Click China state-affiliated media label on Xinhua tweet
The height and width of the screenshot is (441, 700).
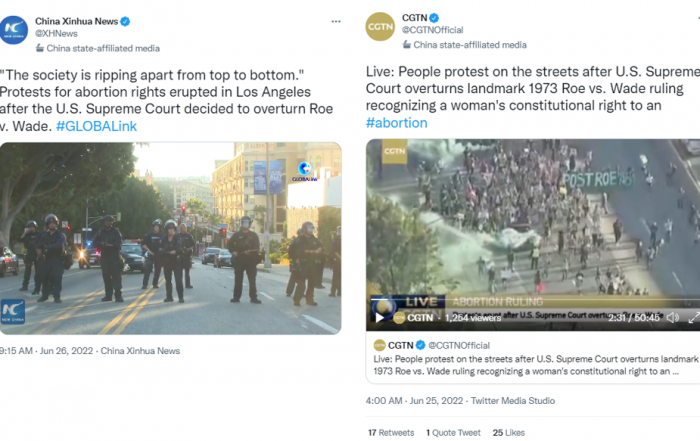coord(98,48)
